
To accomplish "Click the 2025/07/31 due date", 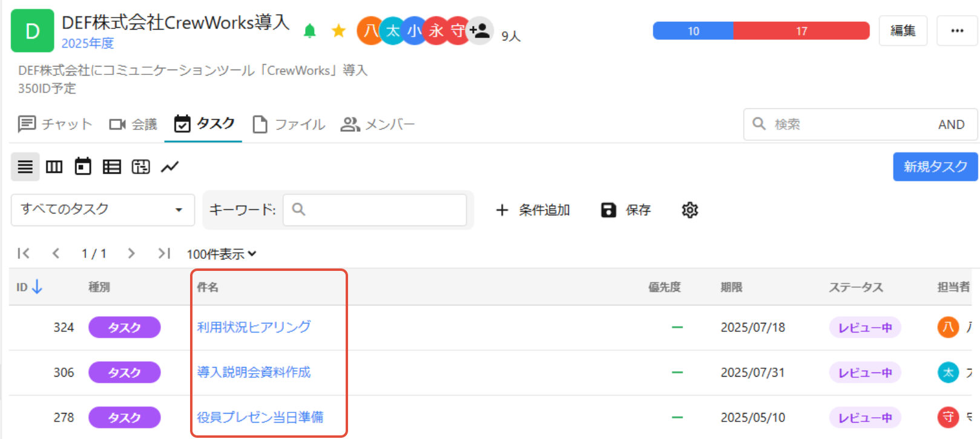I will tap(753, 372).
